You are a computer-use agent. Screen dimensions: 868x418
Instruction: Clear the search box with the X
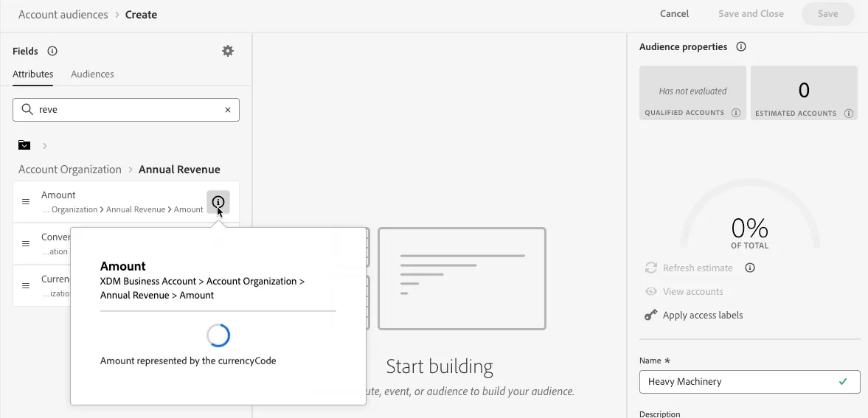coord(228,110)
